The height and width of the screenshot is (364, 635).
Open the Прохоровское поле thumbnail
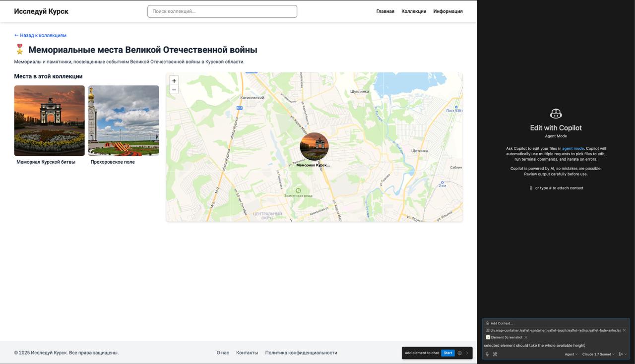(x=124, y=121)
